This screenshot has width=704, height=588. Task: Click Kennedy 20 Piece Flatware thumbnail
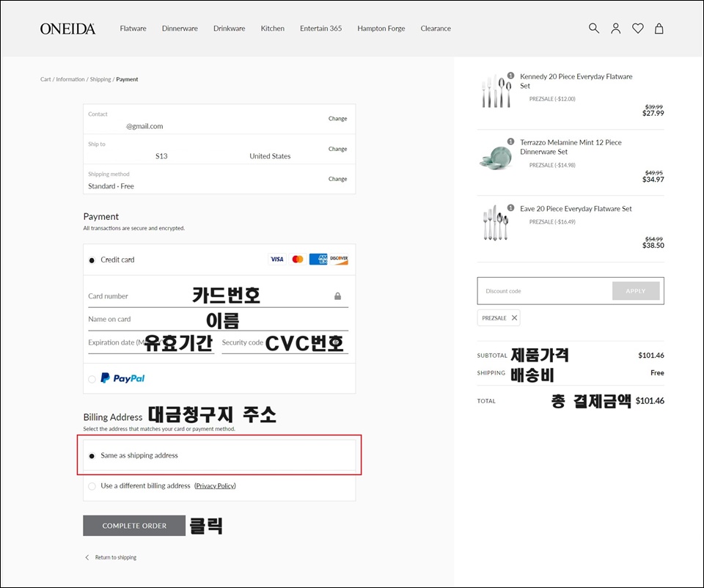pyautogui.click(x=496, y=91)
